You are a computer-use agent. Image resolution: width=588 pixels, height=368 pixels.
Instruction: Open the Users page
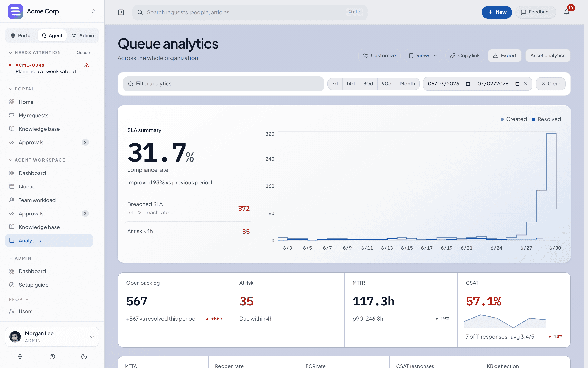tap(49, 311)
